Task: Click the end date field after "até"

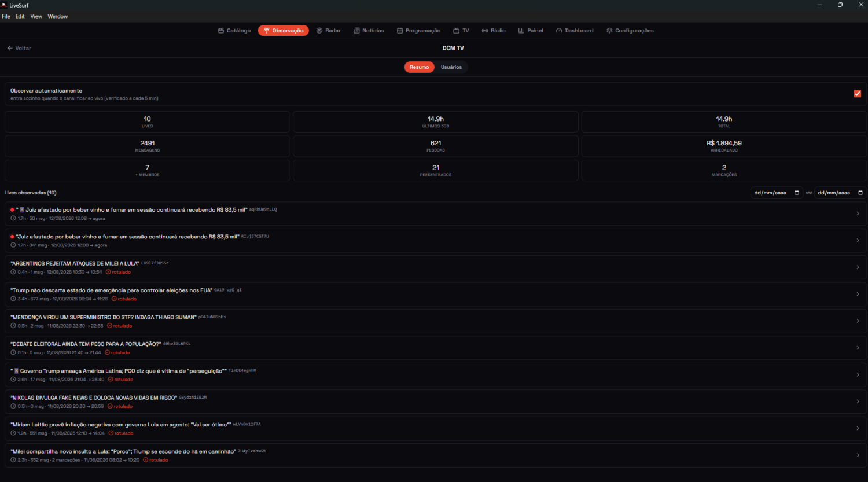Action: click(840, 193)
